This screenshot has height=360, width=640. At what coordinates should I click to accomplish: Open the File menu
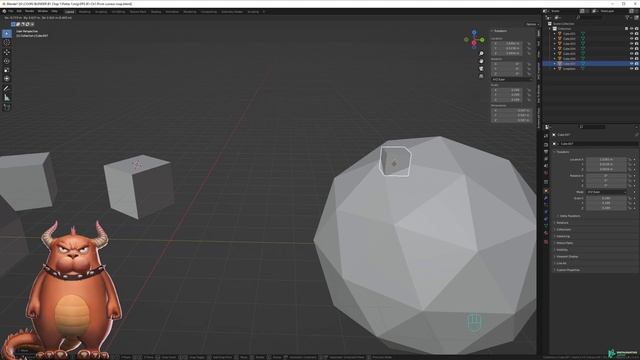point(11,11)
